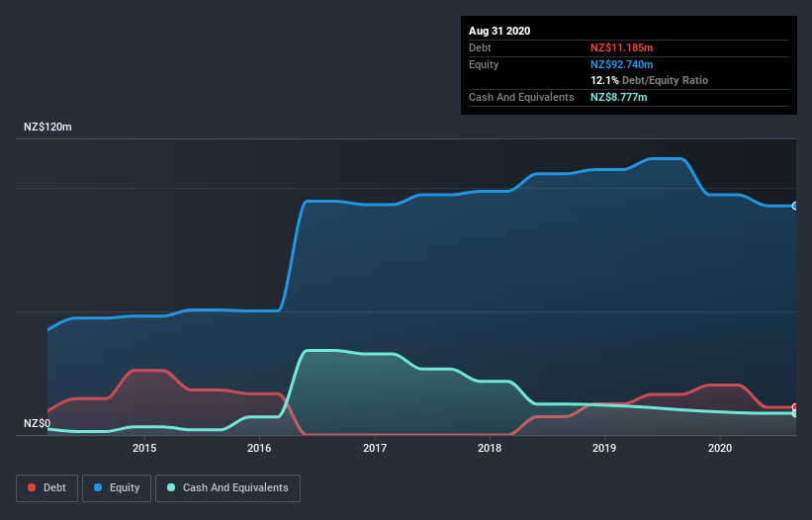This screenshot has height=520, width=812.
Task: Click the Aug 31 2020 tooltip date
Action: point(499,31)
